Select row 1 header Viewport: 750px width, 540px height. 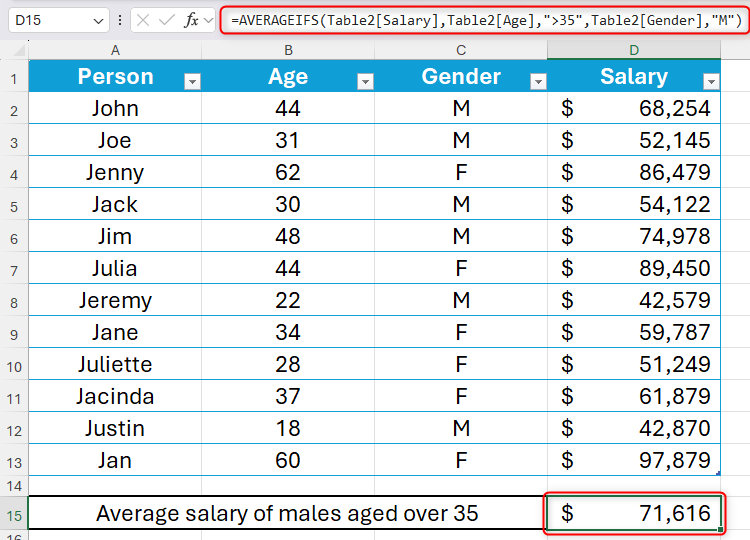[x=14, y=77]
